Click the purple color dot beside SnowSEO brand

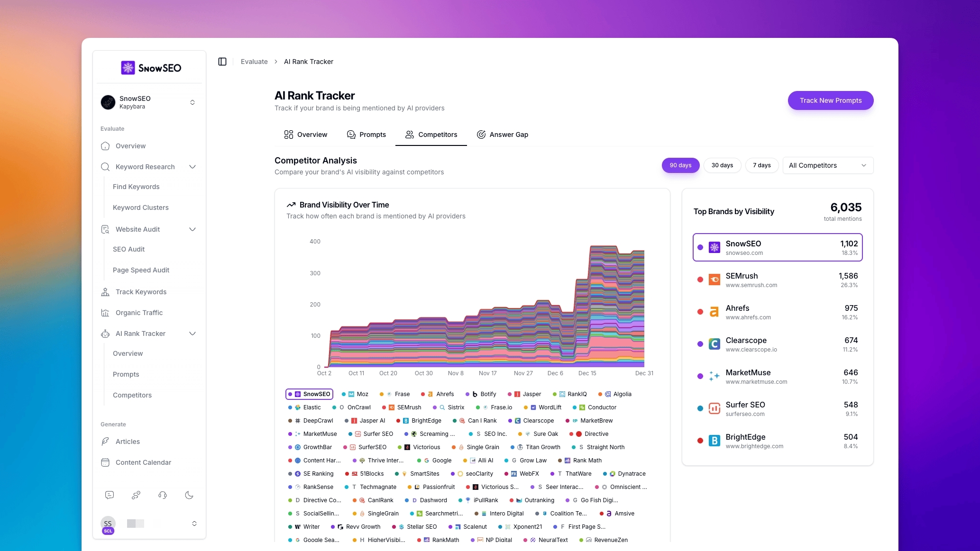(x=700, y=247)
